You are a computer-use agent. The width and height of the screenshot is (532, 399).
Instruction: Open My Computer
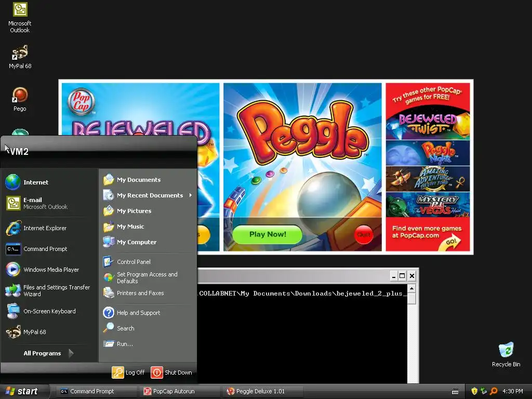[148, 242]
